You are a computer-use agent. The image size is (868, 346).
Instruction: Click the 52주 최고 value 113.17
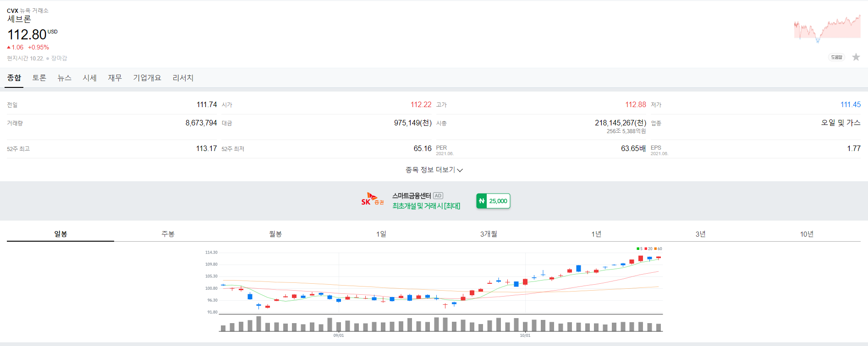pyautogui.click(x=206, y=149)
